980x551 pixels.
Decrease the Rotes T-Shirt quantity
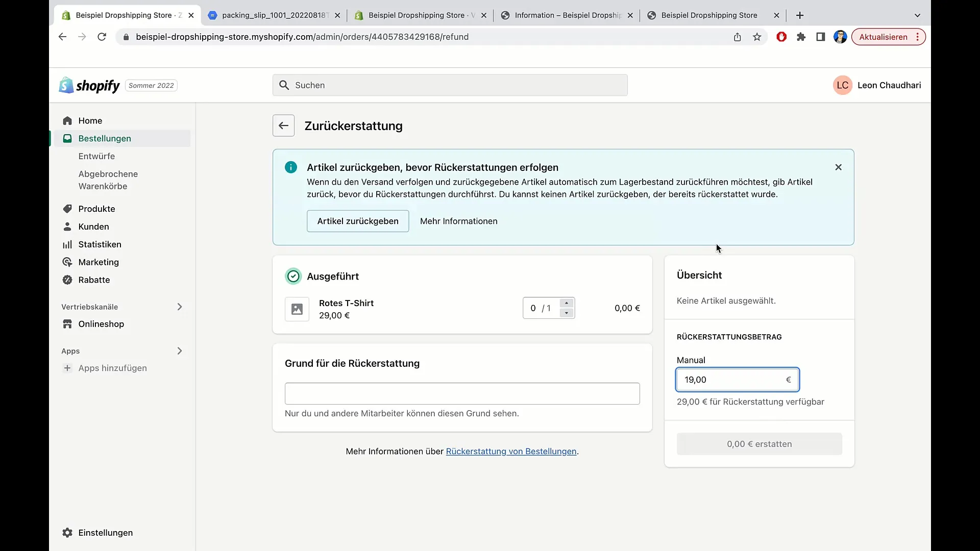[x=567, y=313]
